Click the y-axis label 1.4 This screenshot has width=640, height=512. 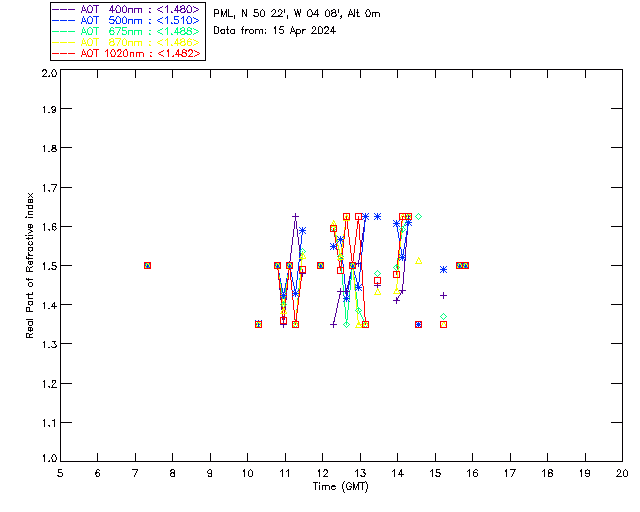(49, 305)
